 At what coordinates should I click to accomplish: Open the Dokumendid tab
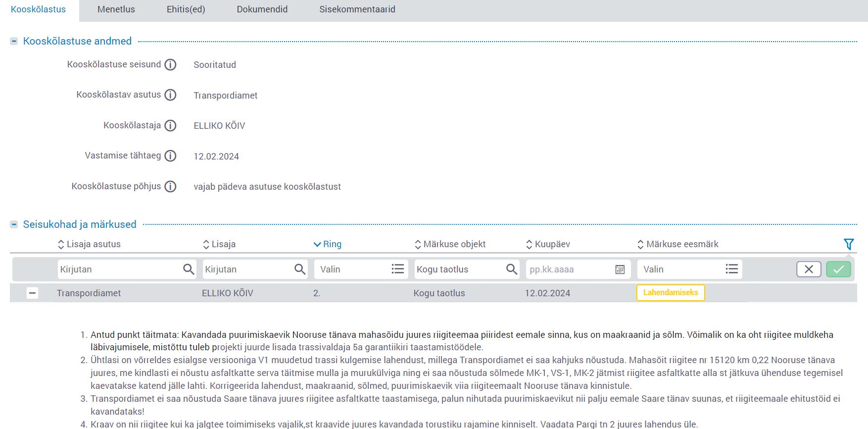pyautogui.click(x=262, y=9)
